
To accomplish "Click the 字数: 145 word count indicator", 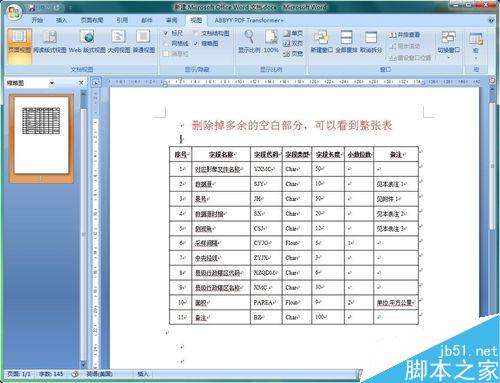I will [x=51, y=374].
